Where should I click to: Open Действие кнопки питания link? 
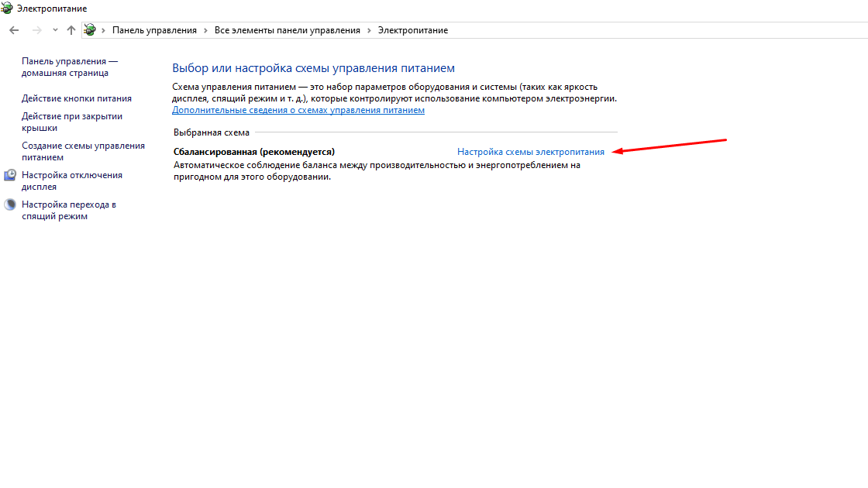pos(77,98)
